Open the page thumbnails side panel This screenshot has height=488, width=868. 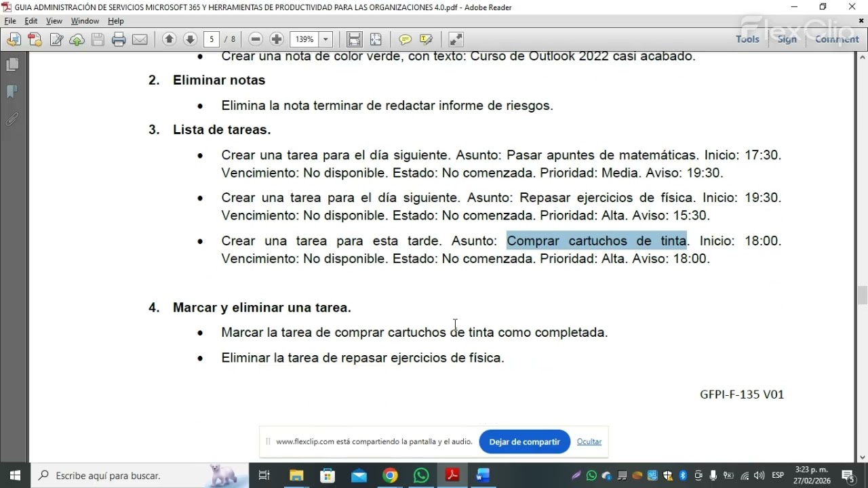[x=12, y=64]
